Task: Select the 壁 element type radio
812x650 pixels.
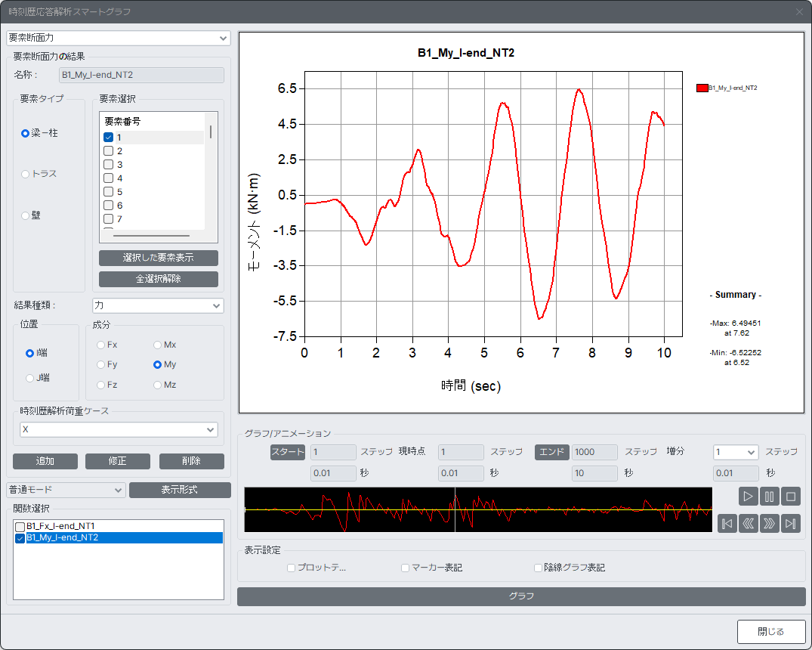Action: (25, 215)
